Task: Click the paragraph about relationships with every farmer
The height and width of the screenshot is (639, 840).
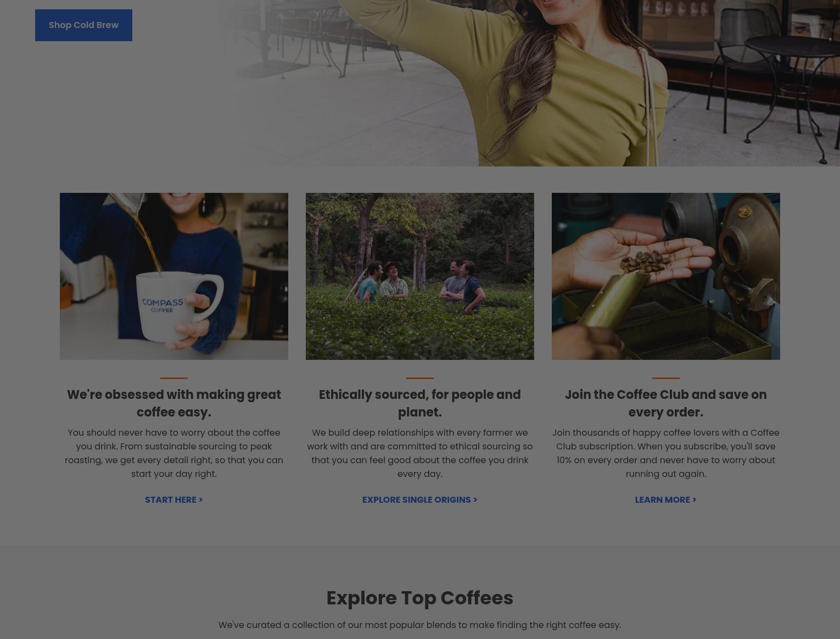Action: coord(420,453)
